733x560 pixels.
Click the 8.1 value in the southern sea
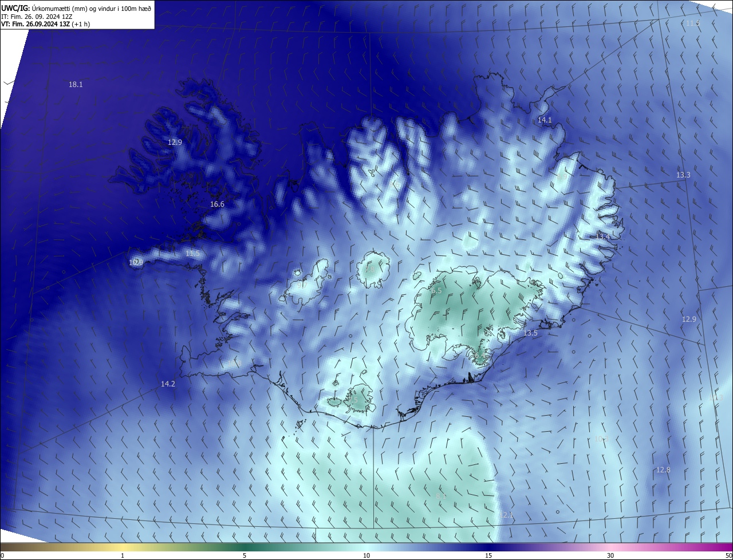442,497
